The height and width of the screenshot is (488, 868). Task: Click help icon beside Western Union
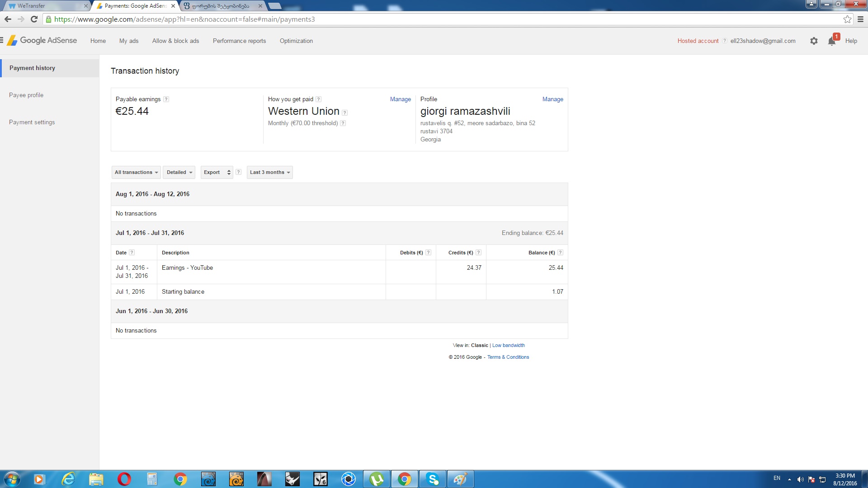point(344,113)
